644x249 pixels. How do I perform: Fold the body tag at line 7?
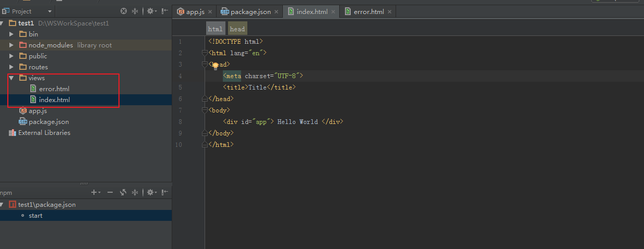[x=205, y=110]
